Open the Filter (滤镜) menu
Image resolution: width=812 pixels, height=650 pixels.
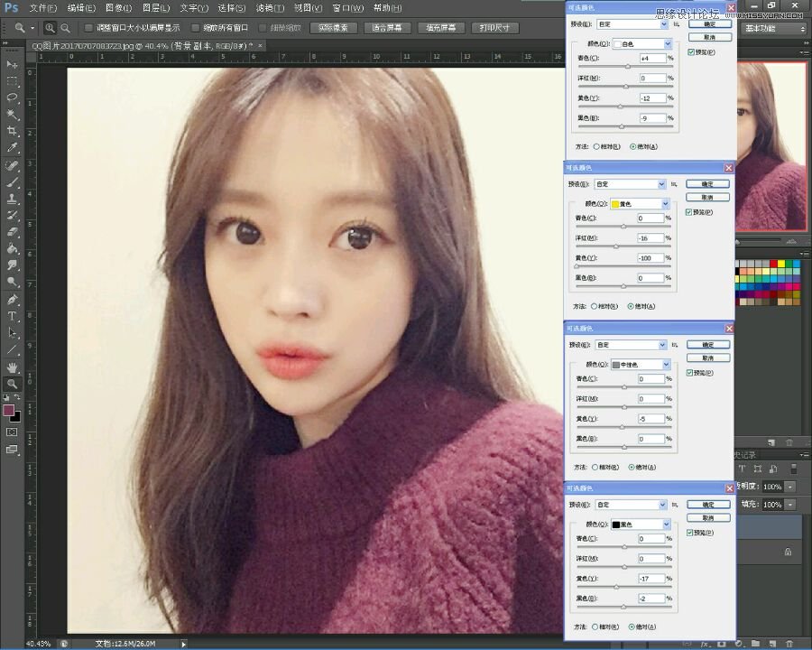point(270,8)
